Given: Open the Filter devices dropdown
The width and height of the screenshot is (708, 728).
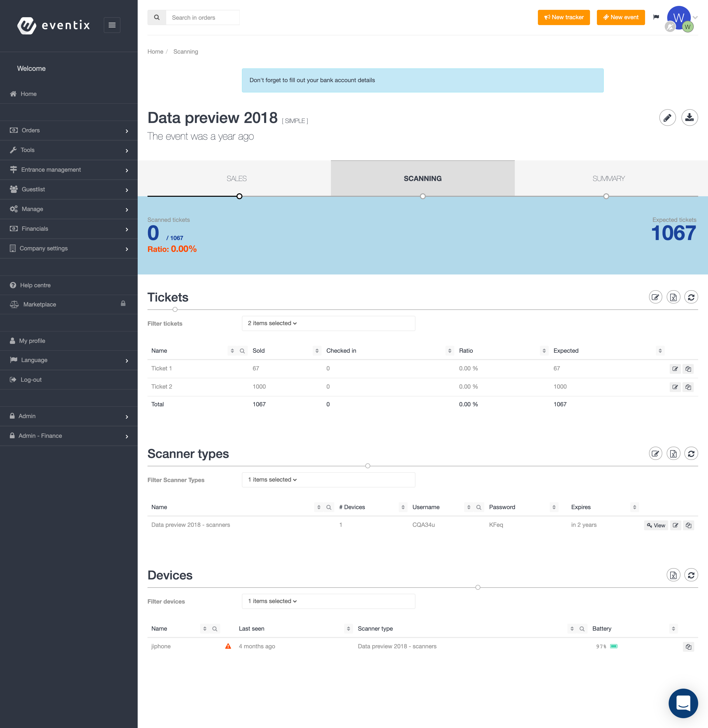Looking at the screenshot, I should click(x=328, y=601).
